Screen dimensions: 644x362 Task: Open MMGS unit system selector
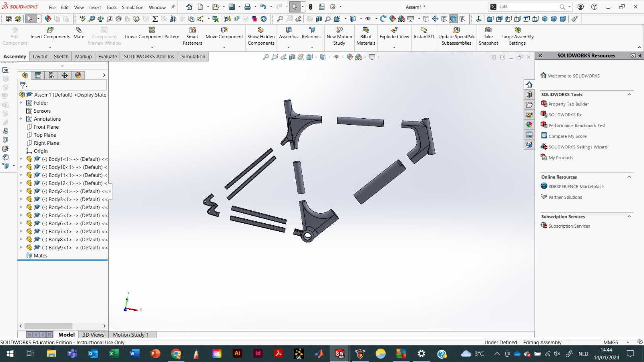(611, 342)
